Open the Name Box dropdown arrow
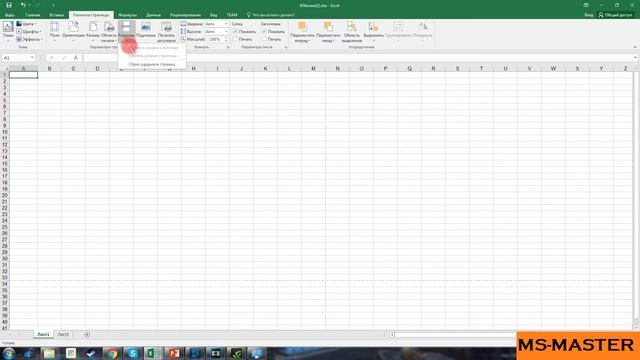The width and height of the screenshot is (640, 360). [x=32, y=58]
